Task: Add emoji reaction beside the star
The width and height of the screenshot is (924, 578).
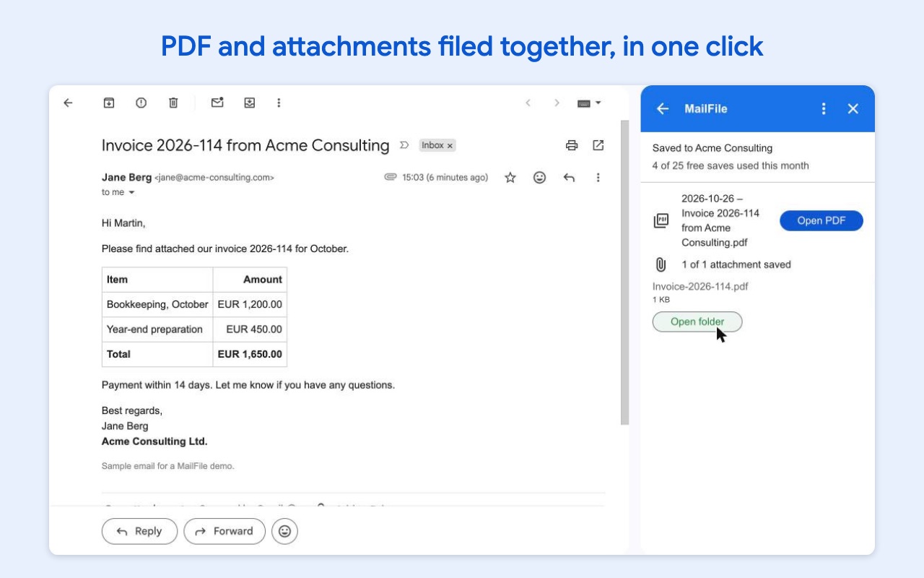Action: 539,177
